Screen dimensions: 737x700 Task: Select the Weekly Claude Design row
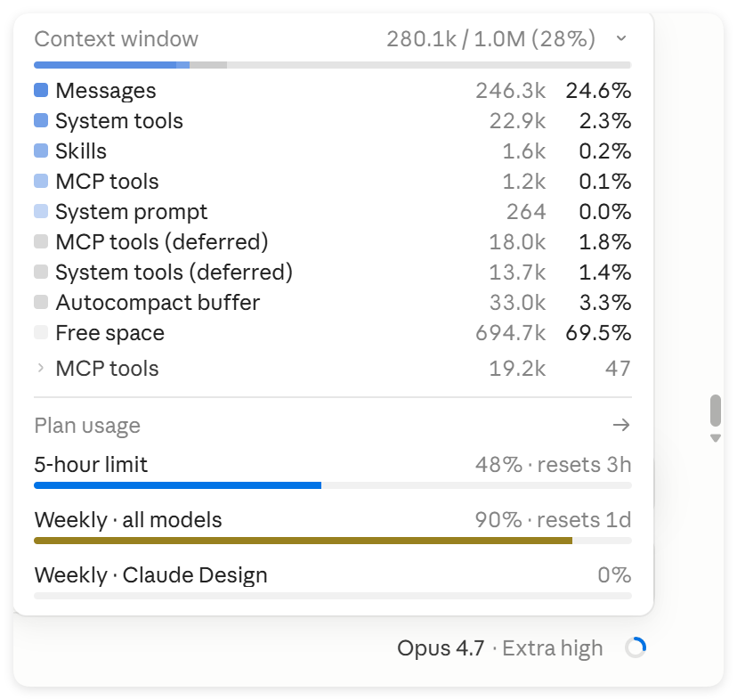[332, 574]
